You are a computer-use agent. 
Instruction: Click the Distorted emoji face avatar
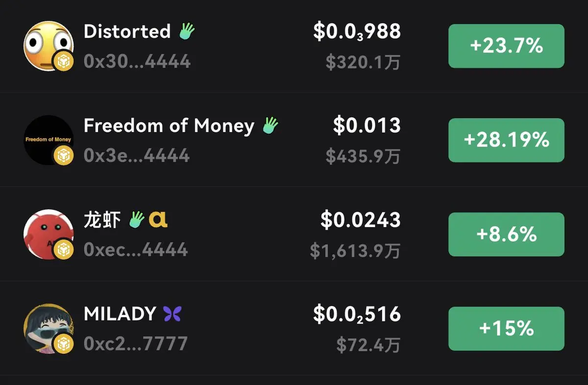48,46
